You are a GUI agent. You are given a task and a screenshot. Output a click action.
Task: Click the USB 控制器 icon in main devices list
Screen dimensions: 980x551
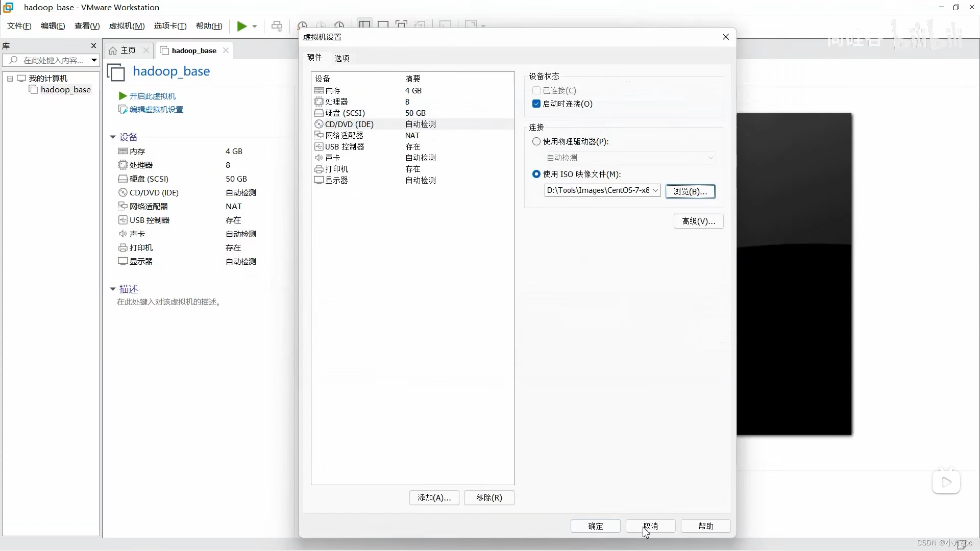point(122,220)
